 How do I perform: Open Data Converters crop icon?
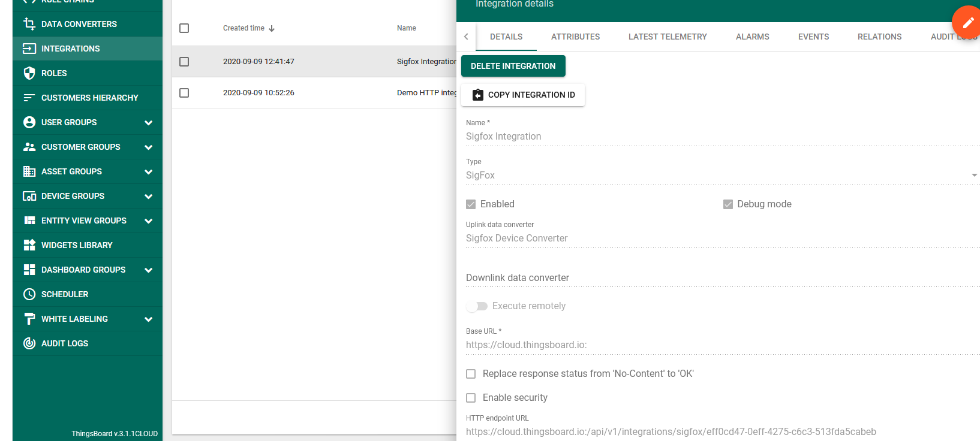tap(29, 24)
